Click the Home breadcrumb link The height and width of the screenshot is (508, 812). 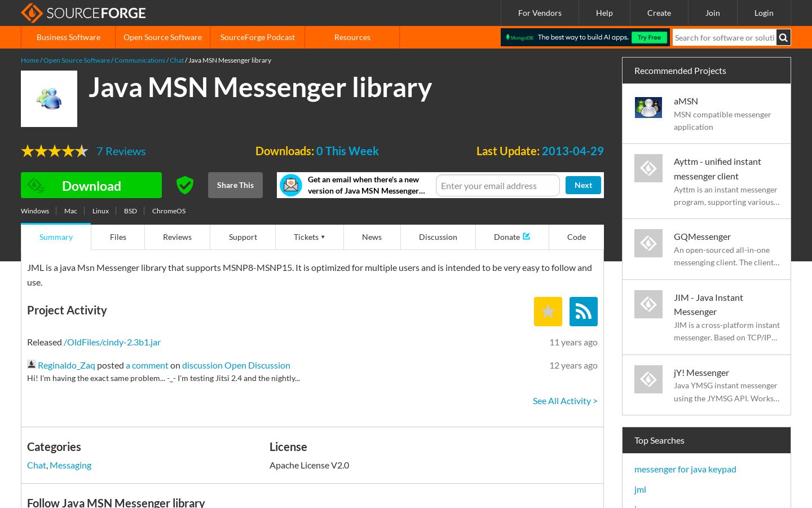pyautogui.click(x=30, y=60)
